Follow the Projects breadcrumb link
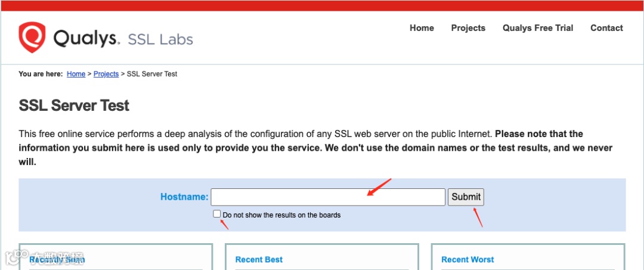 pyautogui.click(x=106, y=74)
